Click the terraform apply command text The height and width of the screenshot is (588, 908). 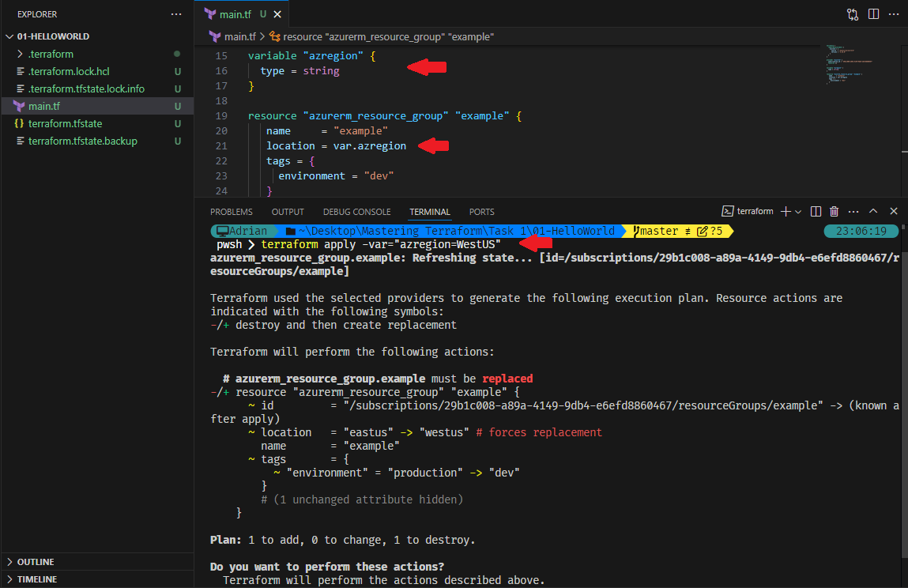pos(380,244)
